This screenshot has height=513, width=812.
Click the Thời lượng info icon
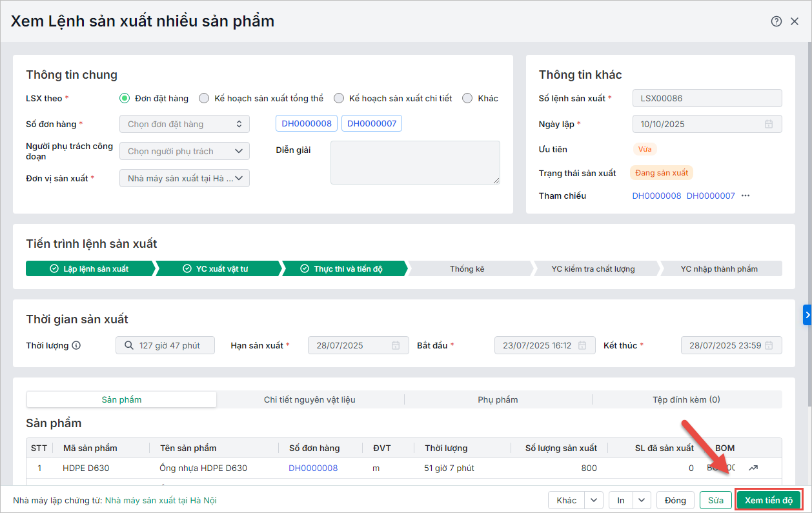coord(76,345)
